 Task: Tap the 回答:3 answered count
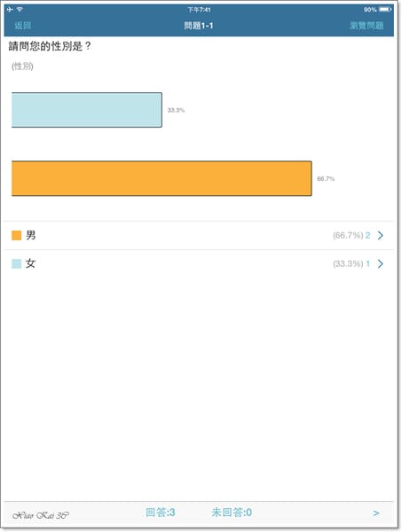pyautogui.click(x=161, y=512)
